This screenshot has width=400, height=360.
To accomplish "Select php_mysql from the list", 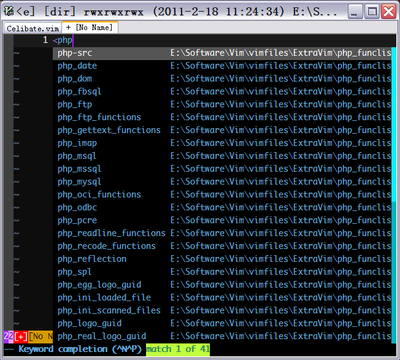I will pos(222,182).
